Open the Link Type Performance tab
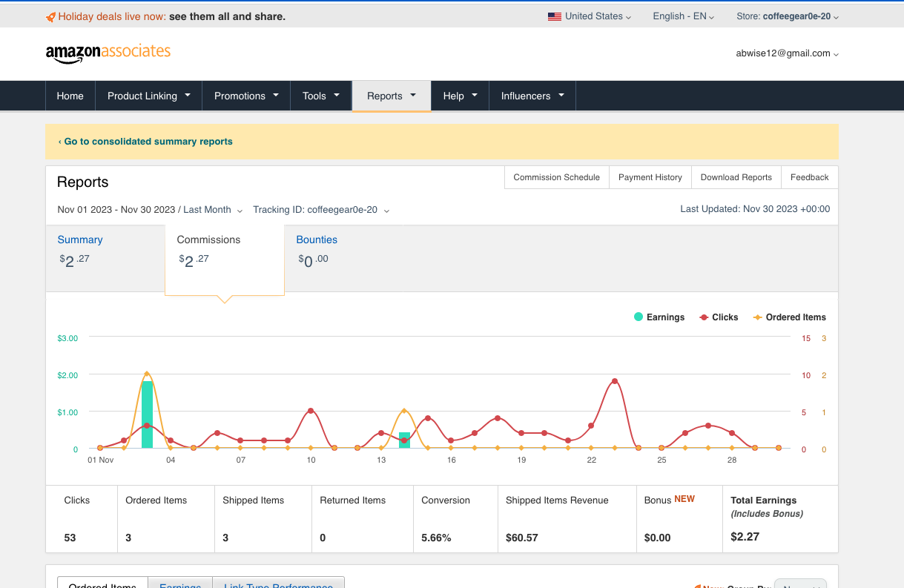 278,583
